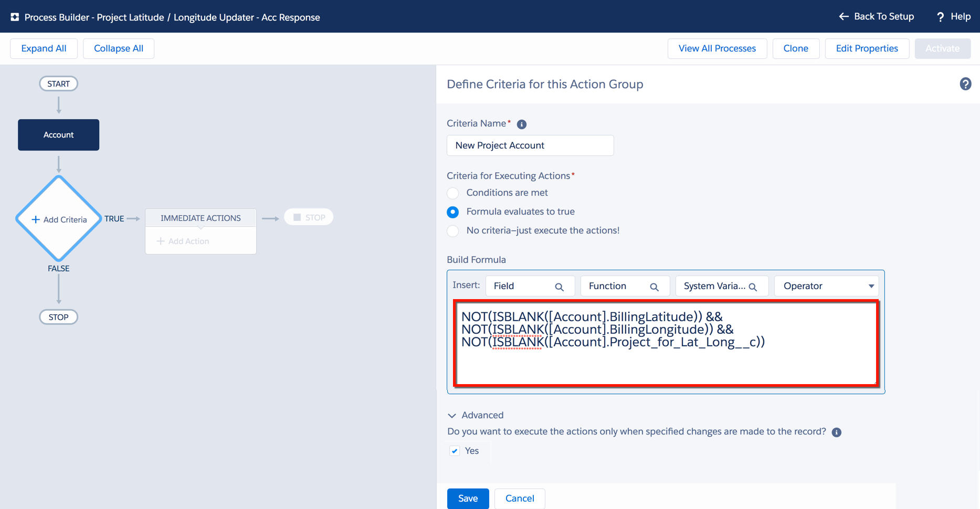Screen dimensions: 980x509
Task: Click the Field search magnifier icon
Action: (x=559, y=287)
